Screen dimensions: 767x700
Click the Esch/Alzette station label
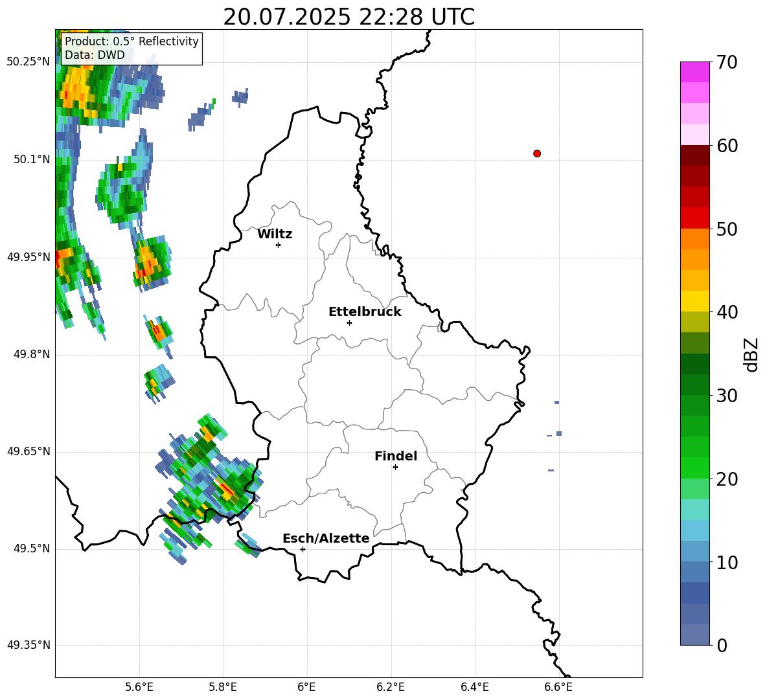[x=326, y=538]
